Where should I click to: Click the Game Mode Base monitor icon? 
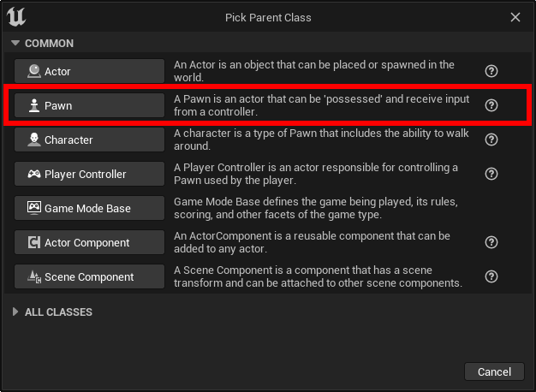(x=34, y=208)
